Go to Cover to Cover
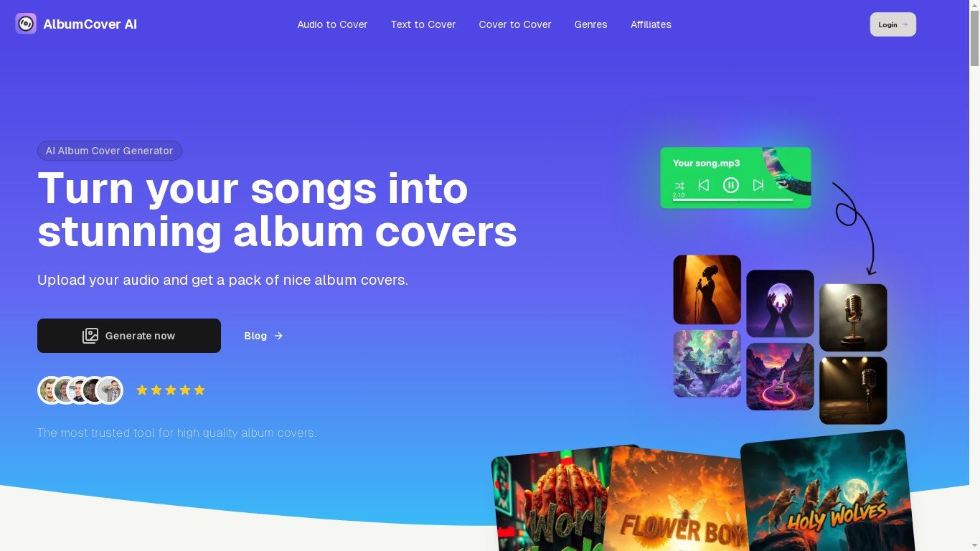This screenshot has height=551, width=980. (x=515, y=24)
